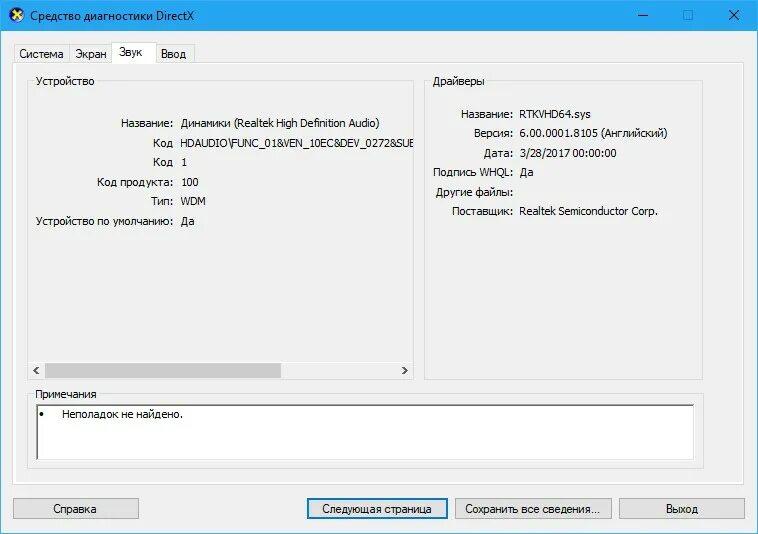Click supplier Realtek Semiconductor Corp.
The image size is (758, 534).
point(588,211)
